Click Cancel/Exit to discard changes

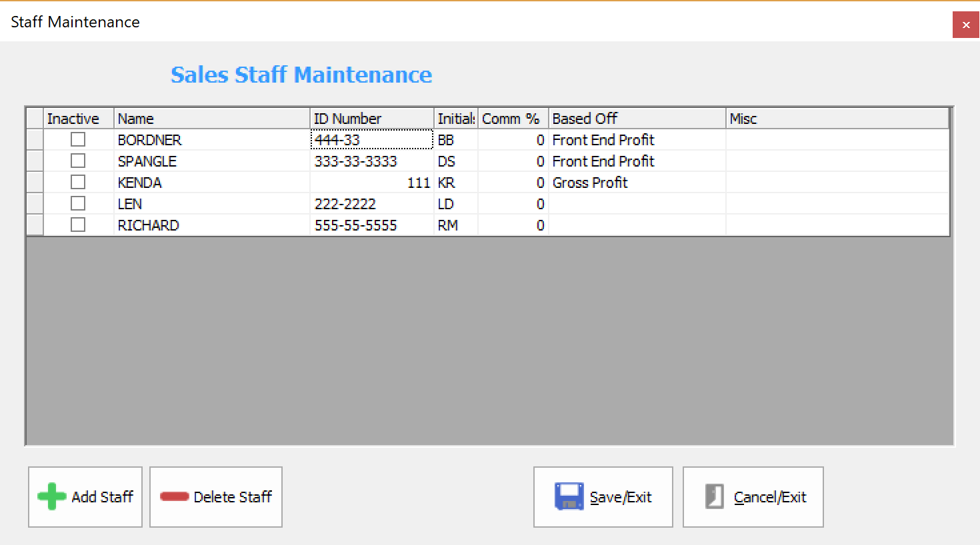click(753, 496)
